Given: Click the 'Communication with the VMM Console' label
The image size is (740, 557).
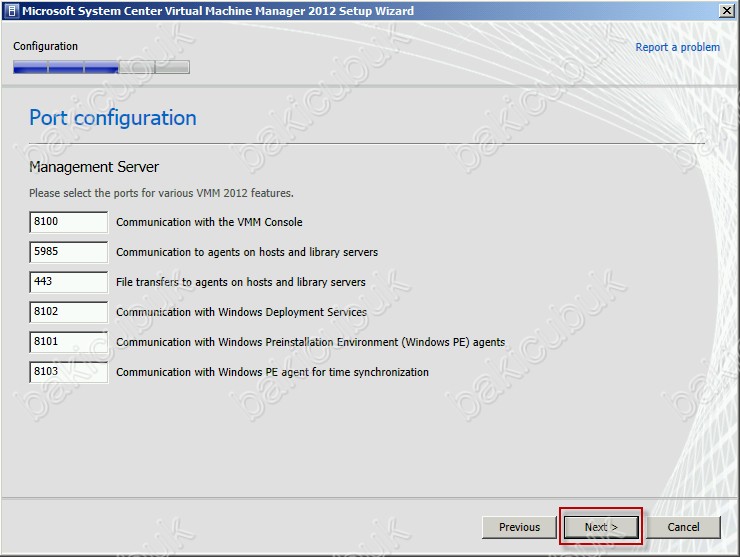Looking at the screenshot, I should (x=209, y=222).
